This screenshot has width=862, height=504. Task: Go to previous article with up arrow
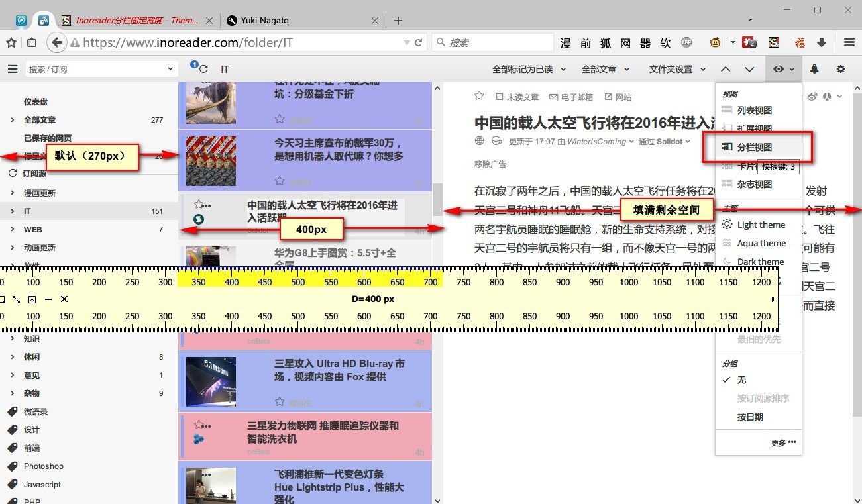point(726,69)
